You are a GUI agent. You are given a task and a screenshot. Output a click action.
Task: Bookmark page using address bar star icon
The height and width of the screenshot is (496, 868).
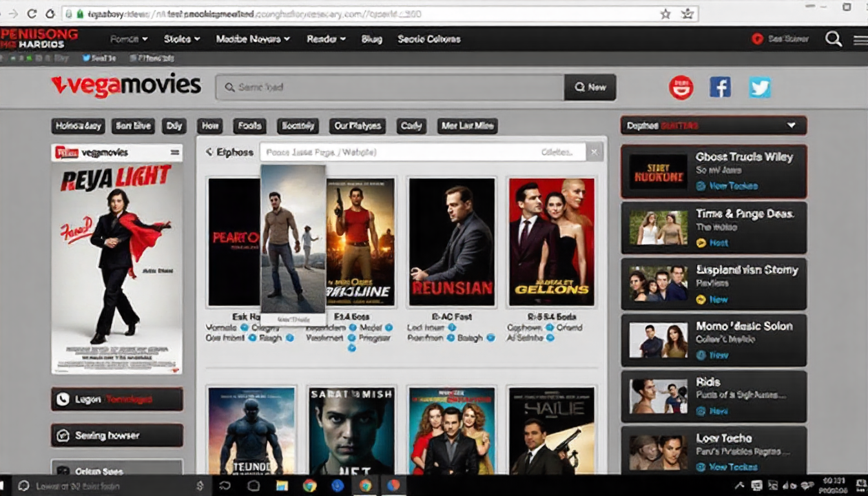665,14
